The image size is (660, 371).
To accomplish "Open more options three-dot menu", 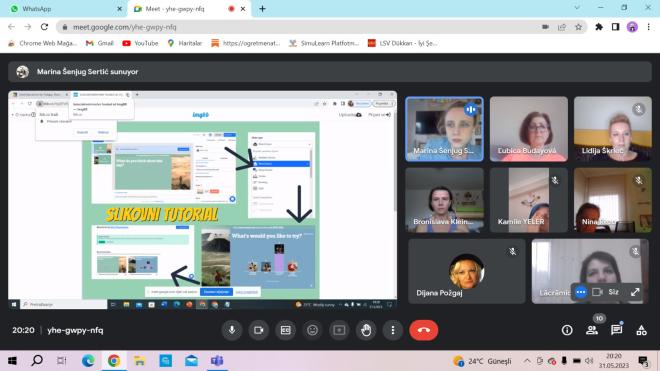I will [393, 330].
